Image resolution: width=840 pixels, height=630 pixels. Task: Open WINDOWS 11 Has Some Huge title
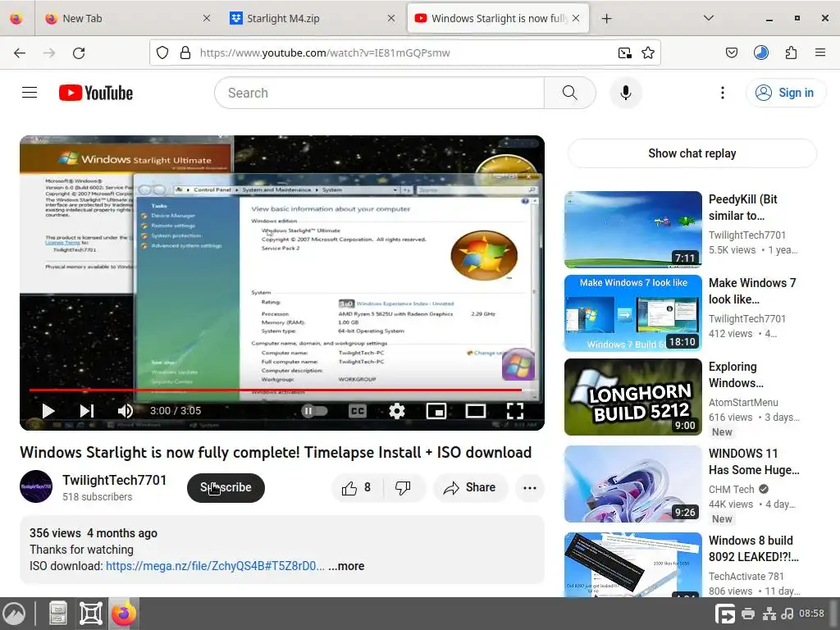point(754,461)
